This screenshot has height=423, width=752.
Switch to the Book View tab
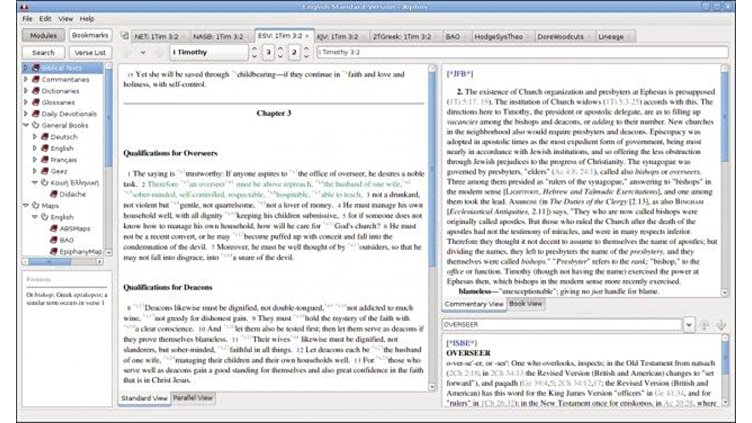pos(527,302)
